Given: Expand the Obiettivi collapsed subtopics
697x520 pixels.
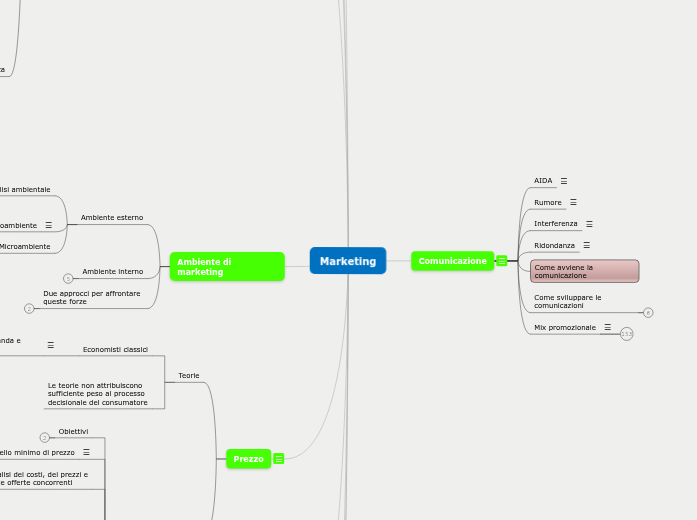Looking at the screenshot, I should point(44,437).
